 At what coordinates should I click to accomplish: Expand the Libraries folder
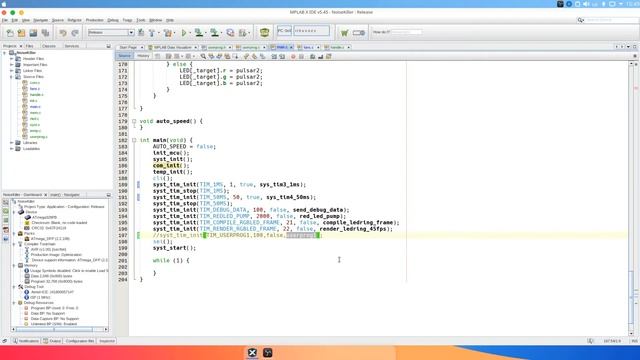pyautogui.click(x=11, y=143)
